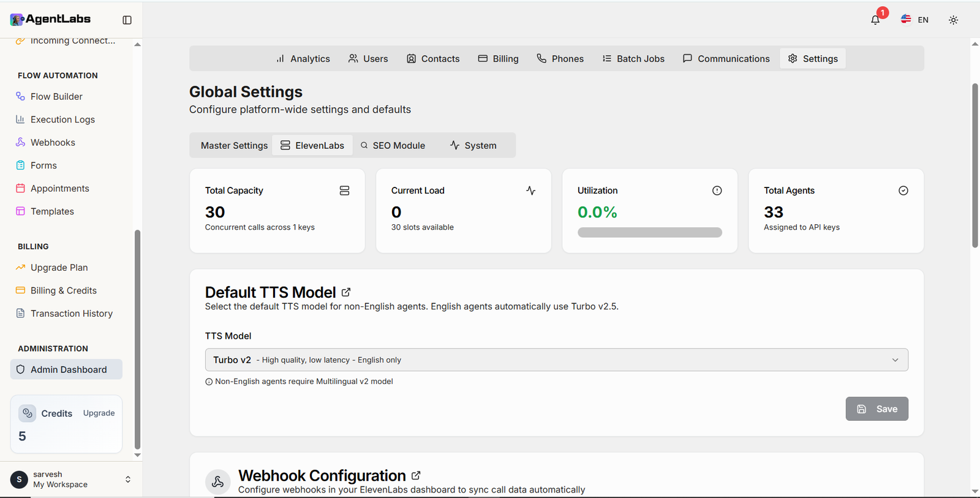
Task: Click the sidebar scroll down arrow
Action: click(x=137, y=455)
